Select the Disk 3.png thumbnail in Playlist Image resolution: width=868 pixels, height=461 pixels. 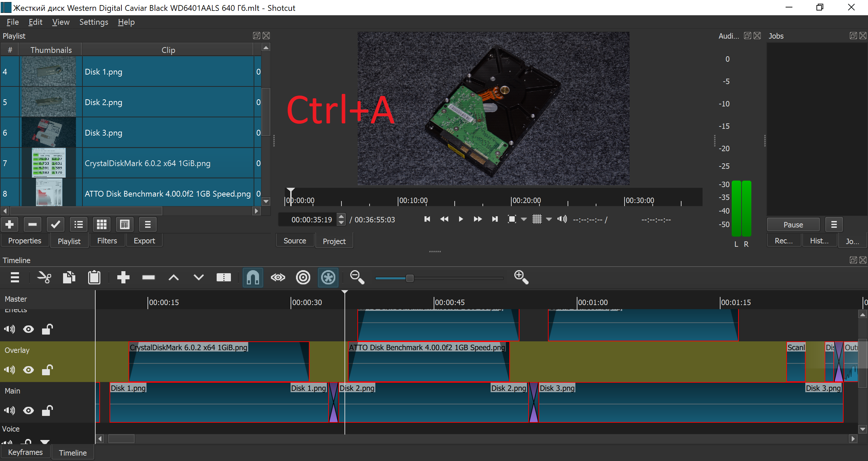coord(50,133)
